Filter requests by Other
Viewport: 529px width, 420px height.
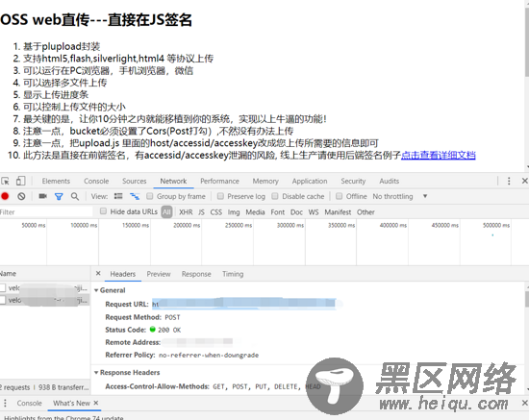[365, 212]
